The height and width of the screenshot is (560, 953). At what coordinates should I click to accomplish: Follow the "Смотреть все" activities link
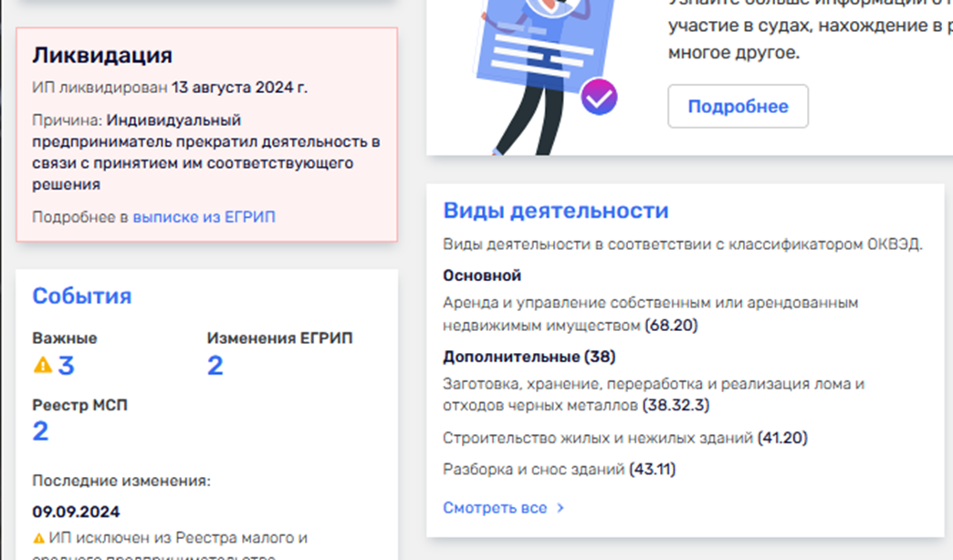click(x=495, y=508)
